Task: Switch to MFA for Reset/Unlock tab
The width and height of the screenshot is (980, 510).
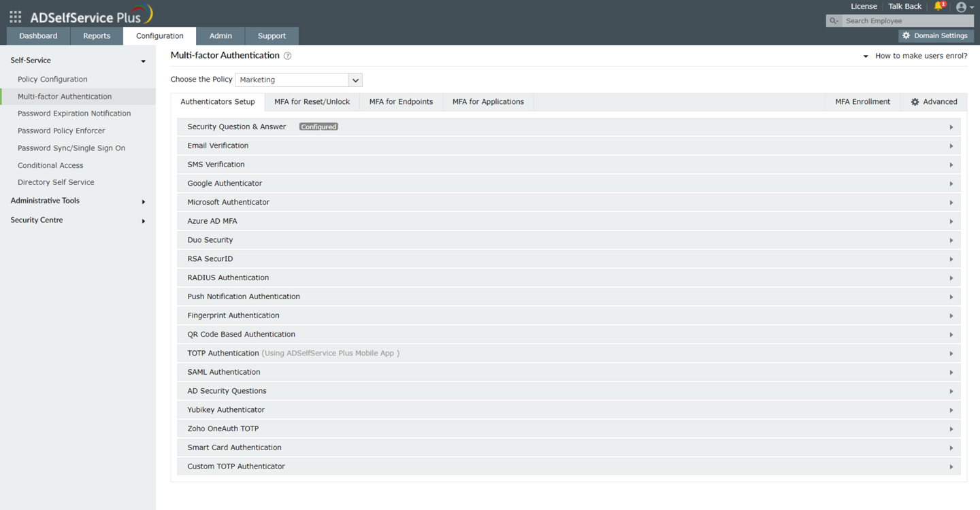Action: click(x=312, y=102)
